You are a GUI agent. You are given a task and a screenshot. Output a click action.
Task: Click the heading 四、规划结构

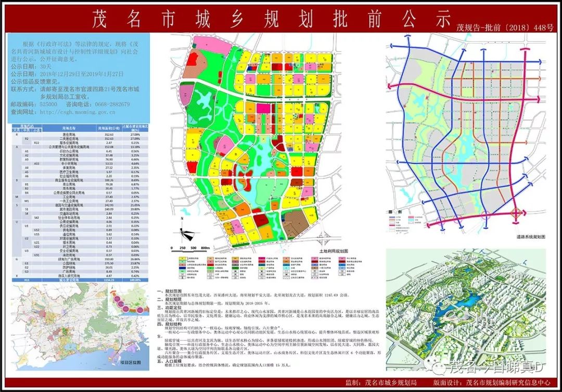click(x=170, y=324)
